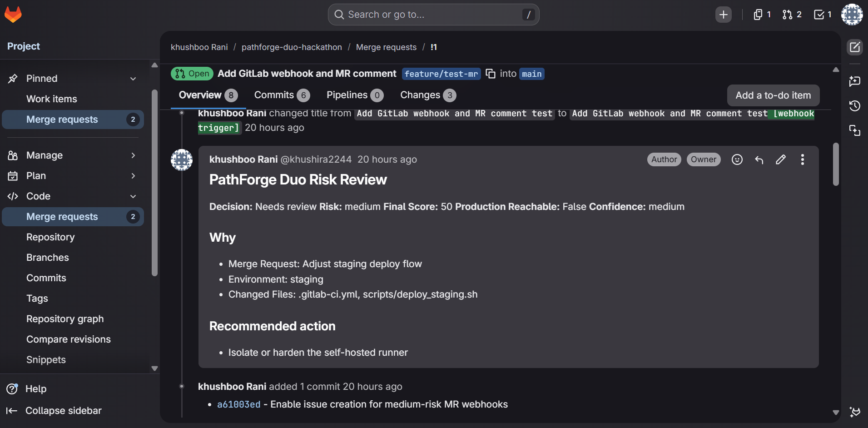This screenshot has width=868, height=428.
Task: Open Snippets in sidebar
Action: point(73,360)
